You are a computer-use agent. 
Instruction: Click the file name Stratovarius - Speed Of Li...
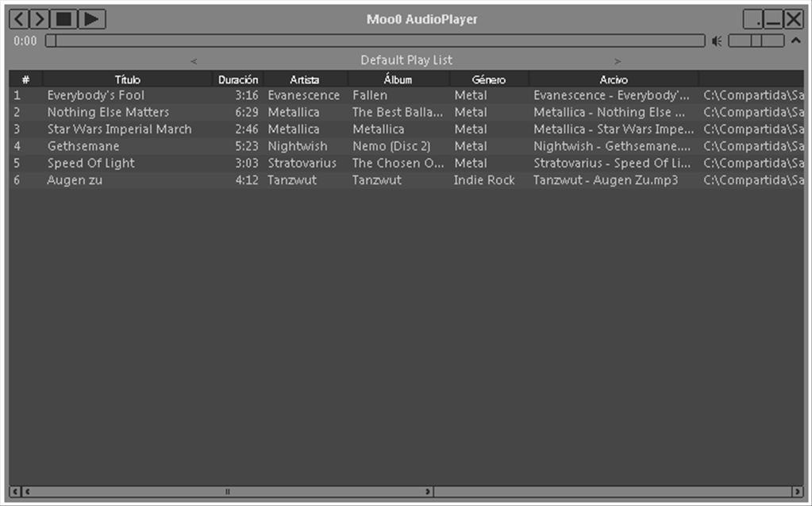pyautogui.click(x=612, y=164)
